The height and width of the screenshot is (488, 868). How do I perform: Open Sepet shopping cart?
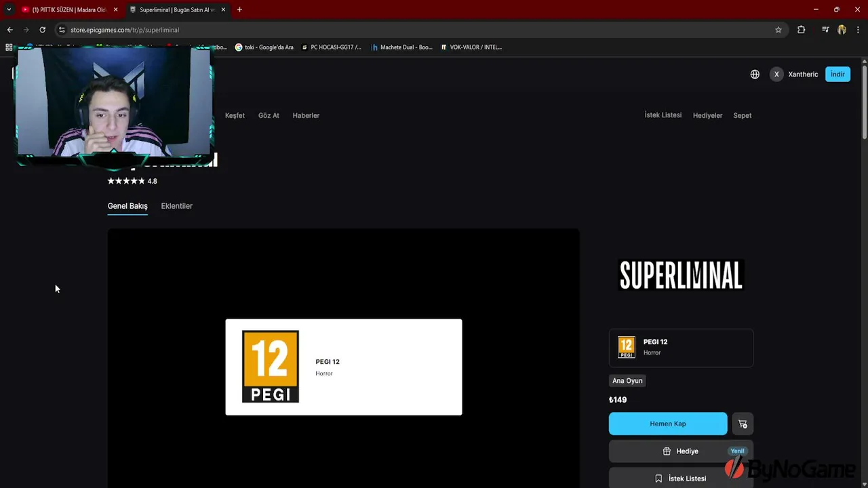[x=743, y=115]
